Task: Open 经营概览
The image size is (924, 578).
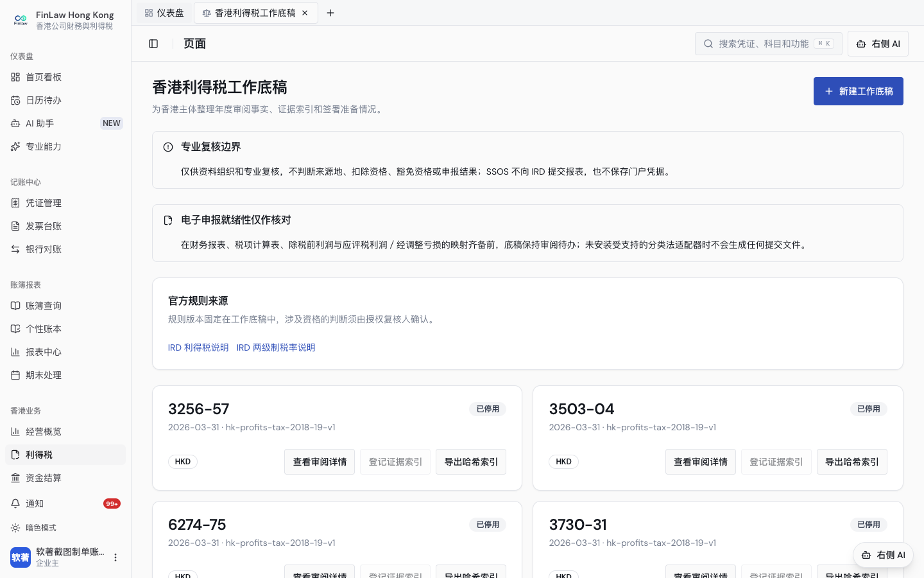Action: [x=65, y=432]
